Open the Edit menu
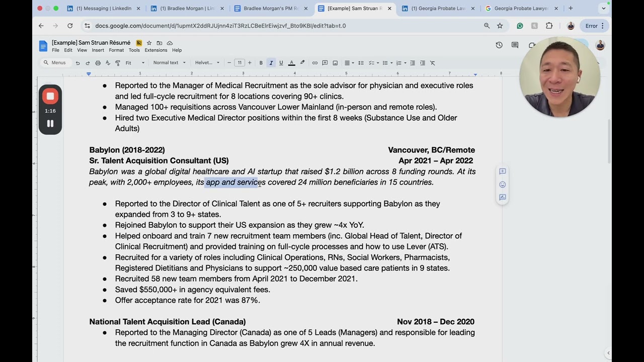Screen dimensions: 644x362 tap(68, 50)
